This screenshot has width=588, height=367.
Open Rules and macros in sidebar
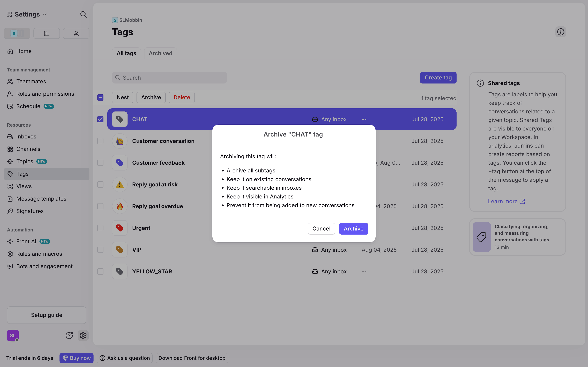pyautogui.click(x=39, y=254)
